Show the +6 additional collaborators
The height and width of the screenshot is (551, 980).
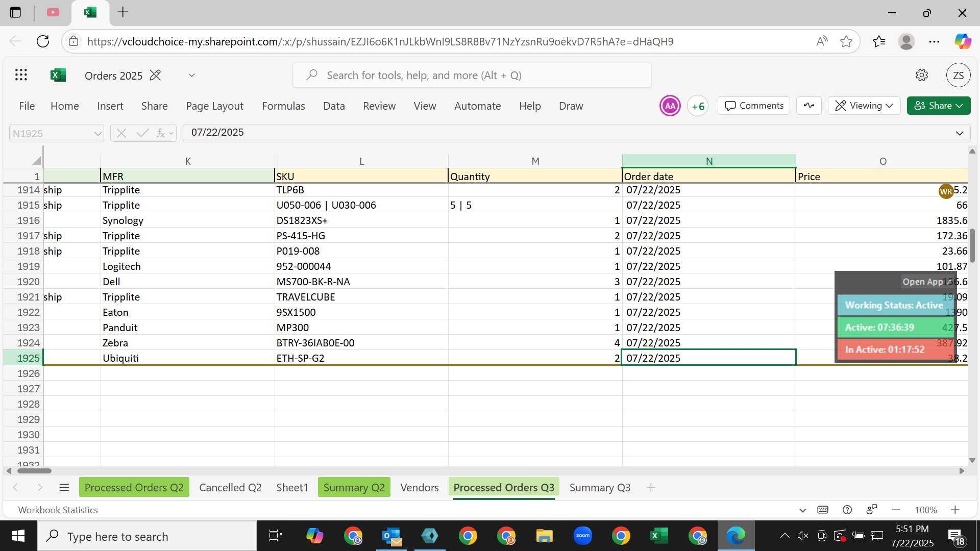coord(698,106)
